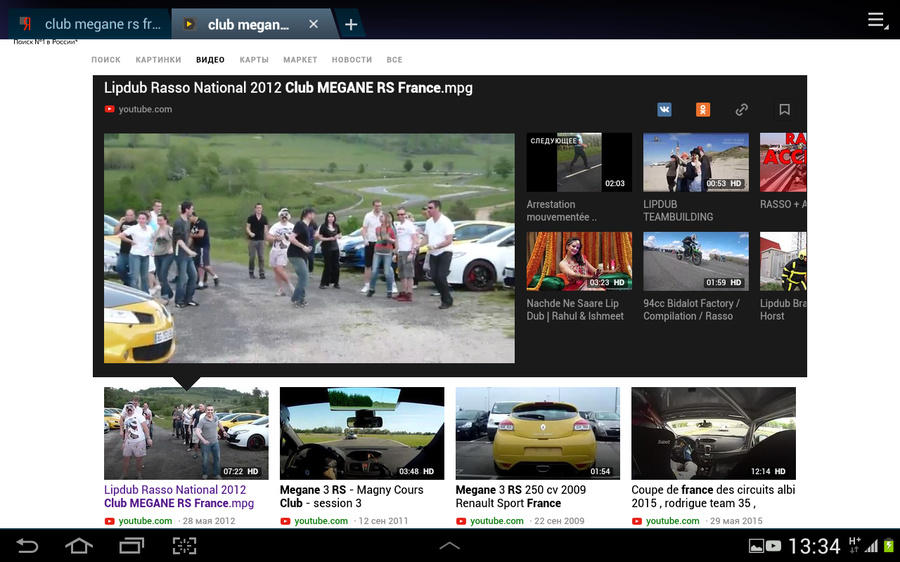The width and height of the screenshot is (900, 562).
Task: Share video to VK
Action: click(x=664, y=110)
